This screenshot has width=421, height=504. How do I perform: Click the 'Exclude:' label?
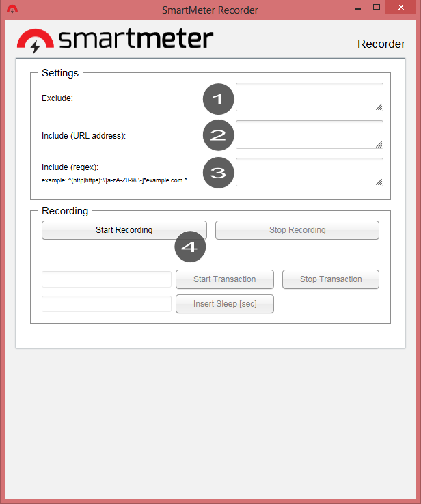pos(57,98)
